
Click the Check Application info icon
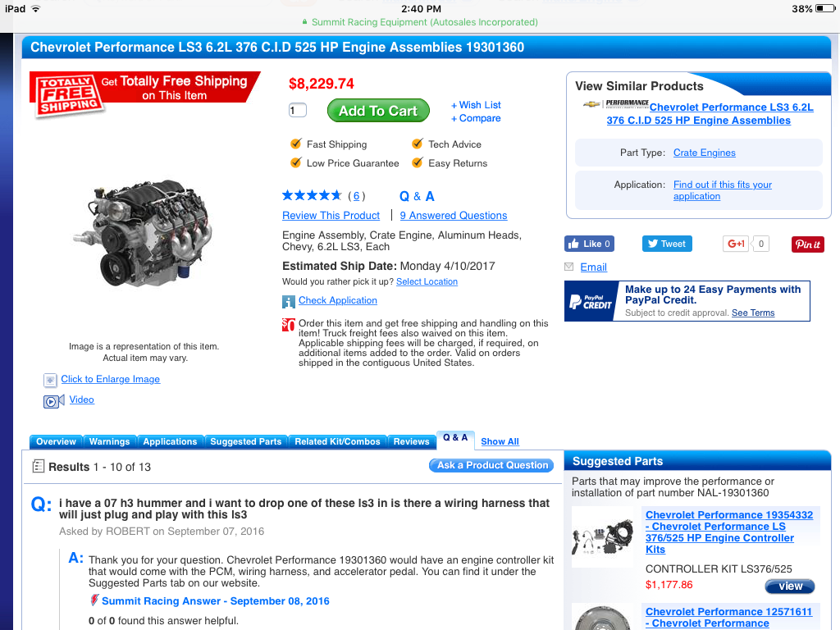(x=288, y=302)
